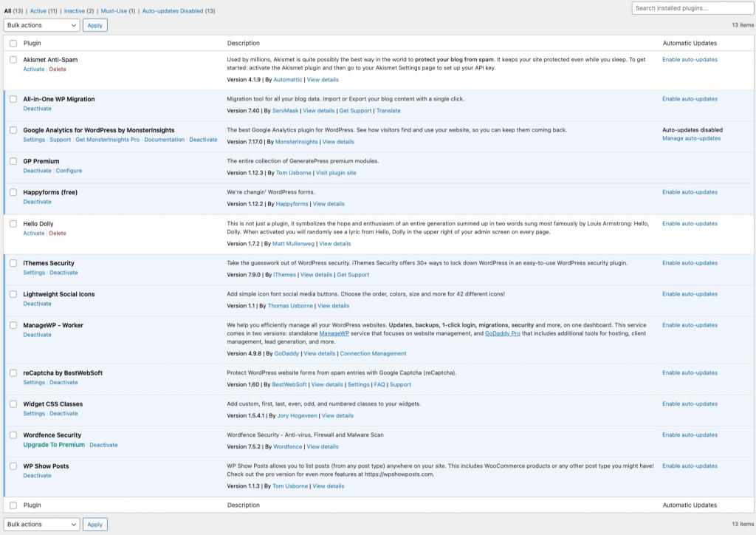756x535 pixels.
Task: Check the Akismet Anti-Spam plugin checkbox
Action: click(x=13, y=60)
